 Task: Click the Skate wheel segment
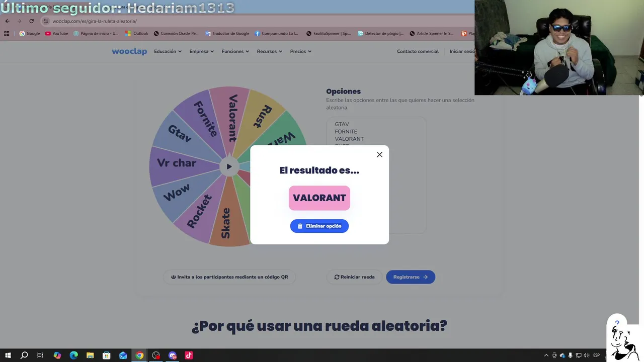pyautogui.click(x=226, y=223)
